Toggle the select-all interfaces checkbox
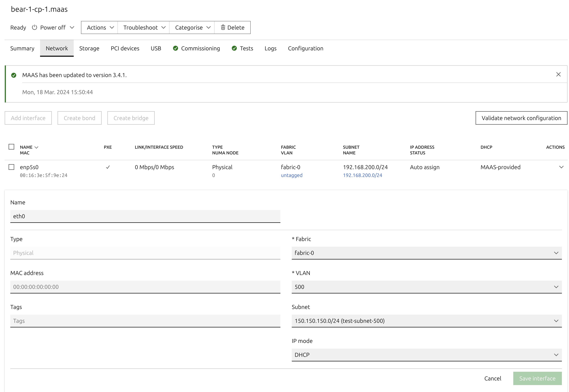The height and width of the screenshot is (392, 569). coord(11,147)
